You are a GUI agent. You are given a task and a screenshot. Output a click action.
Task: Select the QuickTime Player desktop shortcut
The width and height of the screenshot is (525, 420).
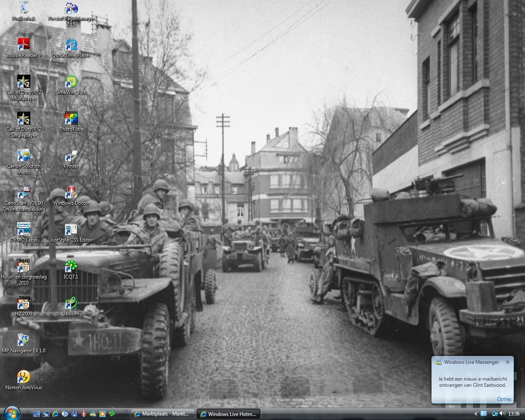click(71, 45)
